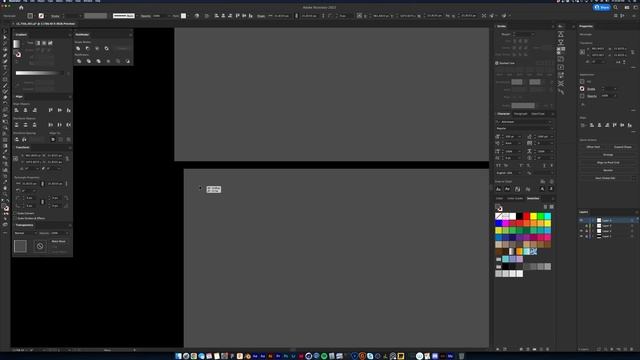
Task: Open the Pathfinder panel options menu
Action: pyautogui.click(x=130, y=35)
